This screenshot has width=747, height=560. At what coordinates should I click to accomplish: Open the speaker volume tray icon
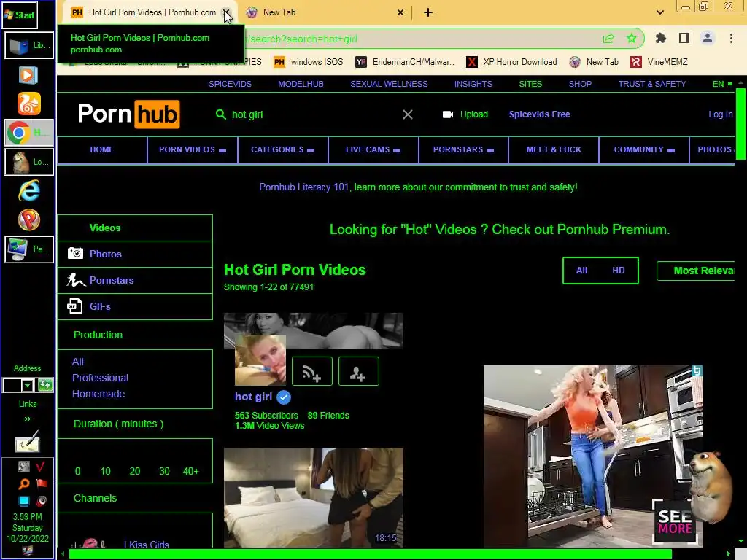tap(42, 501)
